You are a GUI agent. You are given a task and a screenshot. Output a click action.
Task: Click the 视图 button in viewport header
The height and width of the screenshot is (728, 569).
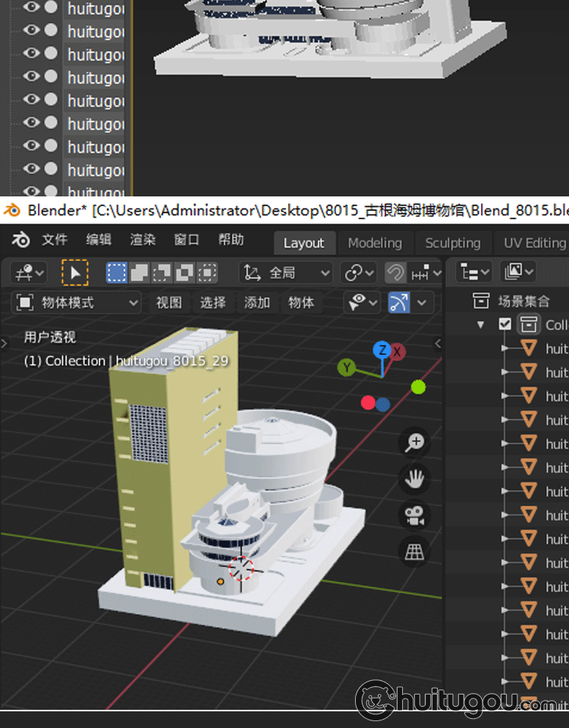point(169,303)
